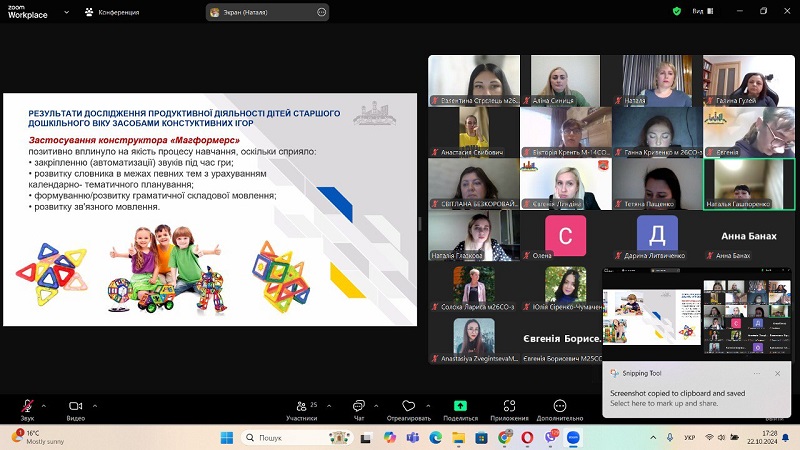Select Галина Гулей video tile
This screenshot has height=450, width=800.
tap(748, 81)
